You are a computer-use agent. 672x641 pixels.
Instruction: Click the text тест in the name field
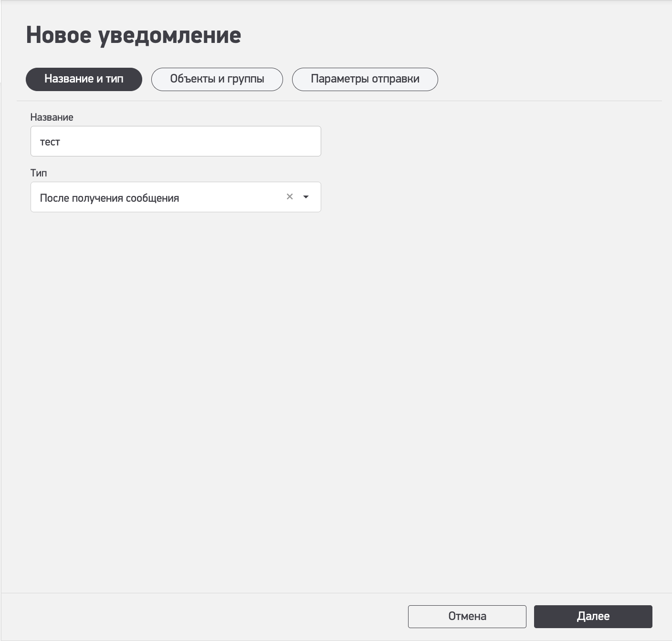click(50, 142)
